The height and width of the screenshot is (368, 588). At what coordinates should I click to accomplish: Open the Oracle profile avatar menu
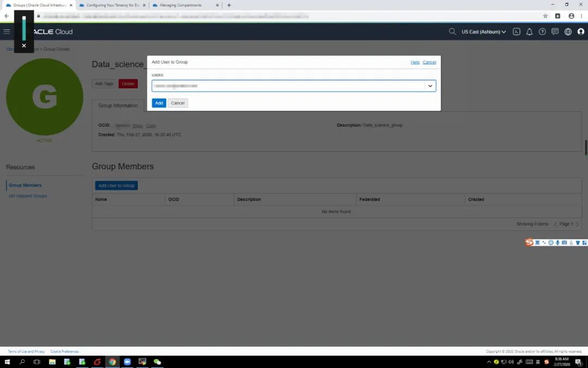(581, 32)
